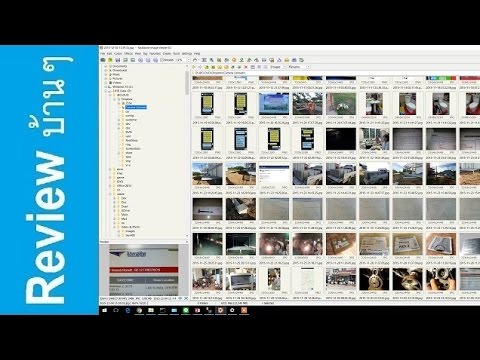Open the Settings menu
Screen dimensions: 480x360
click(x=187, y=54)
